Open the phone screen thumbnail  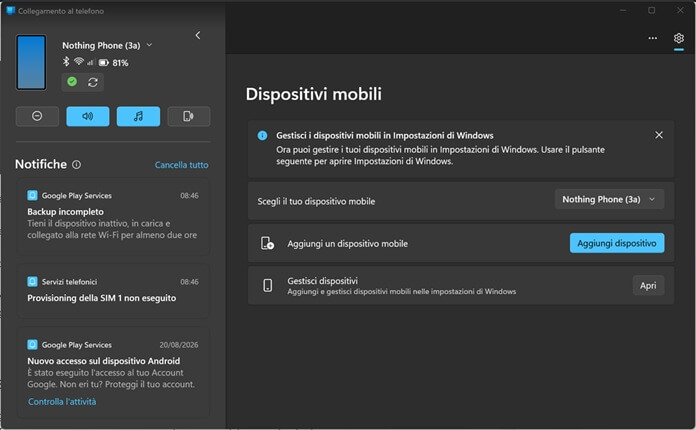(31, 63)
